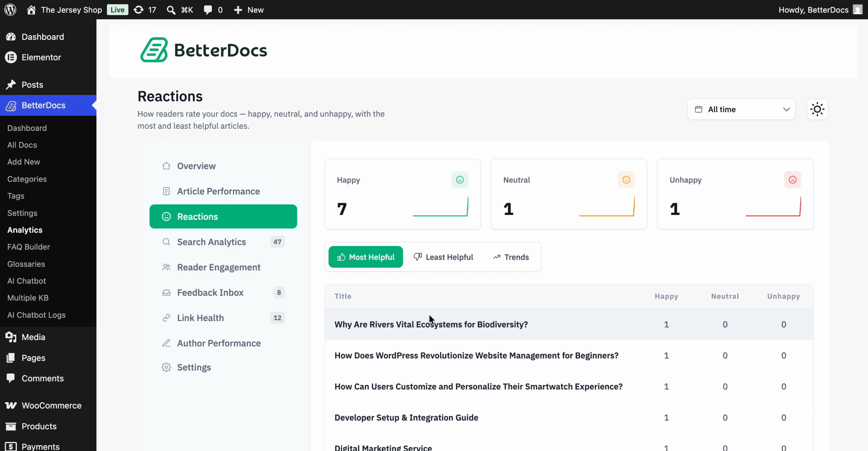Image resolution: width=868 pixels, height=451 pixels.
Task: Open Multiple KB submenu
Action: (28, 298)
